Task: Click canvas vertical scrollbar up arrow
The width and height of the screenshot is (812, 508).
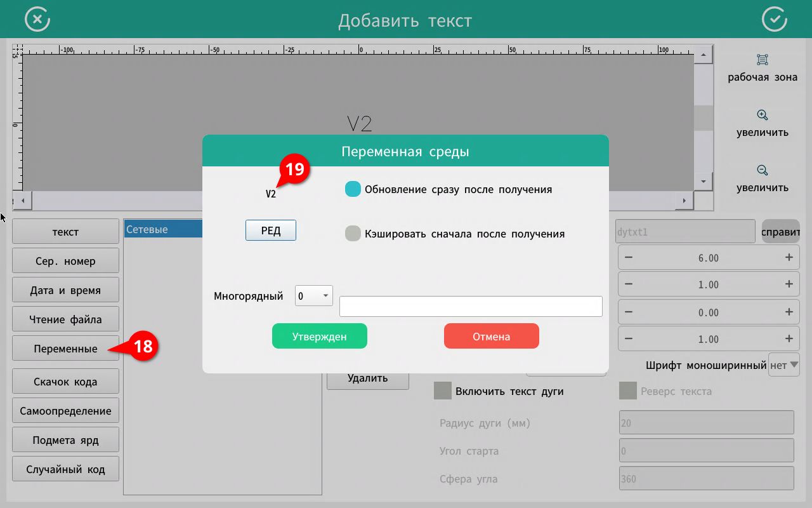Action: [x=704, y=55]
